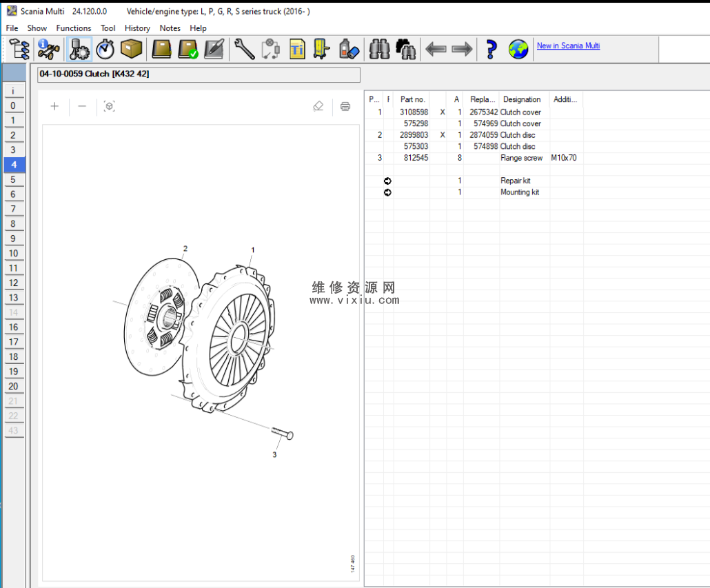Select the parts piston-and-gear icon
Viewport: 710px width, 588px height.
pyautogui.click(x=80, y=49)
